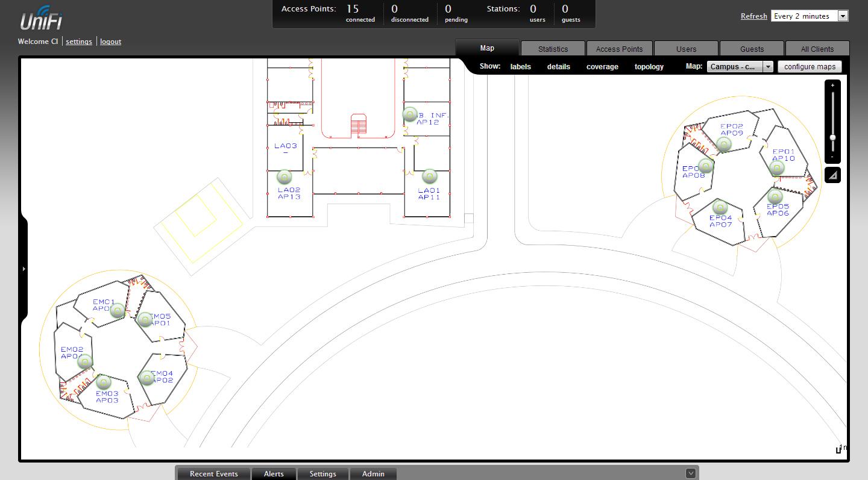The image size is (868, 480).
Task: Switch to the All Clients tab
Action: pyautogui.click(x=817, y=49)
